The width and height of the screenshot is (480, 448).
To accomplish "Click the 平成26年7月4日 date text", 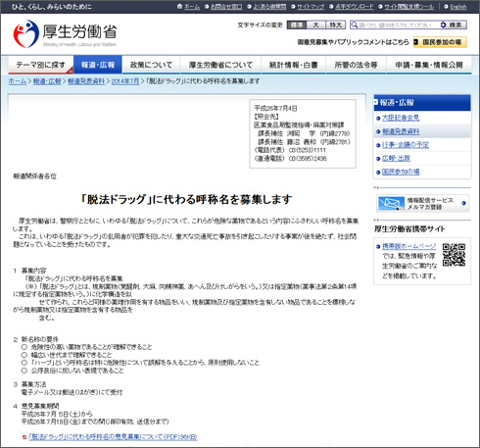I will coord(276,108).
